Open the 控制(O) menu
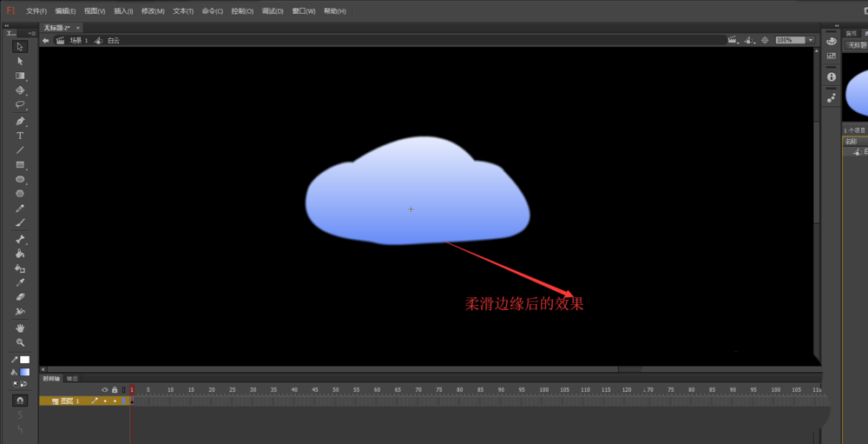This screenshot has height=444, width=868. [x=242, y=11]
